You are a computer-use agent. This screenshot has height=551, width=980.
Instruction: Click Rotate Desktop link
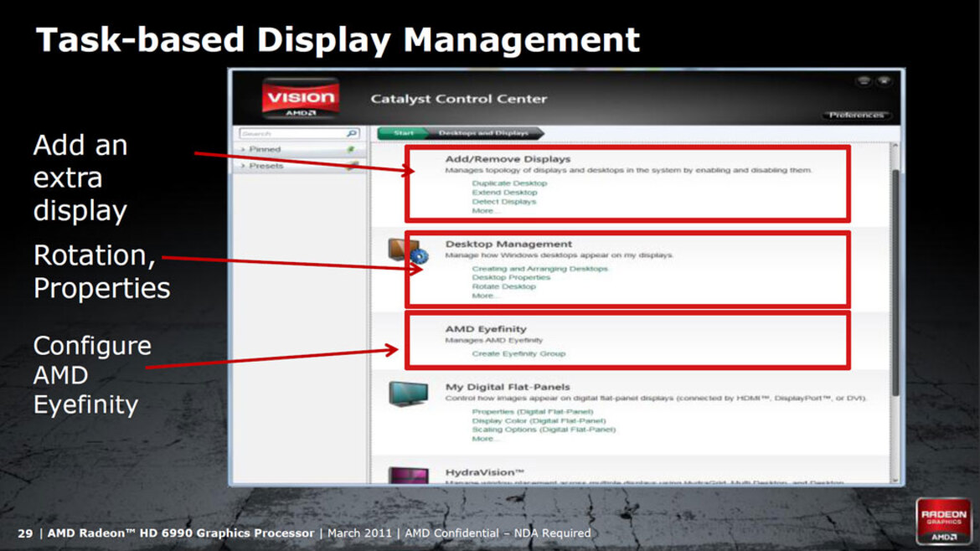[503, 286]
